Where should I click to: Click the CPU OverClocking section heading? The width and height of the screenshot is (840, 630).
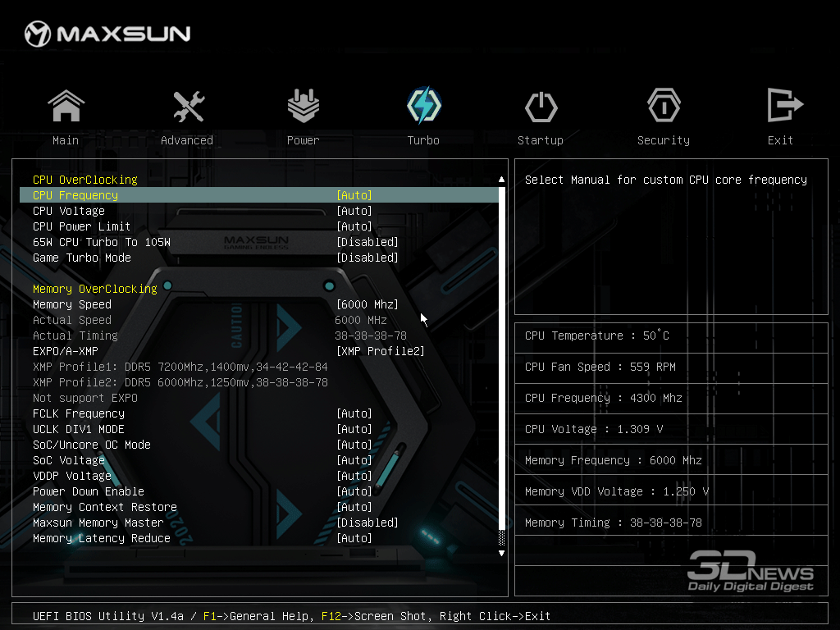click(85, 180)
